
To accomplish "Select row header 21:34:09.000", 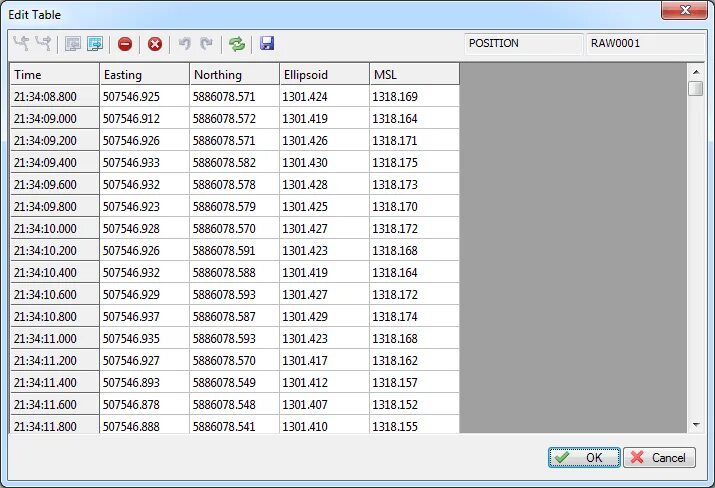I will pyautogui.click(x=55, y=118).
